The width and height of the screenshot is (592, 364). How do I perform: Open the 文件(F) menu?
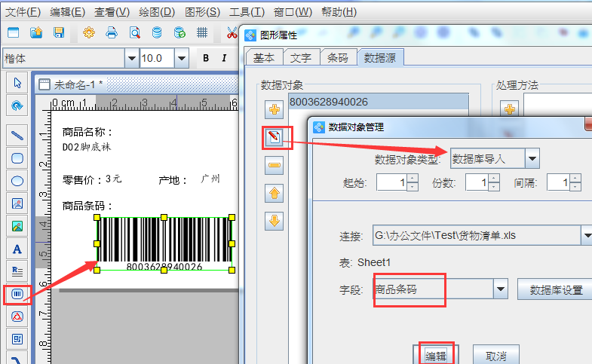pos(23,12)
